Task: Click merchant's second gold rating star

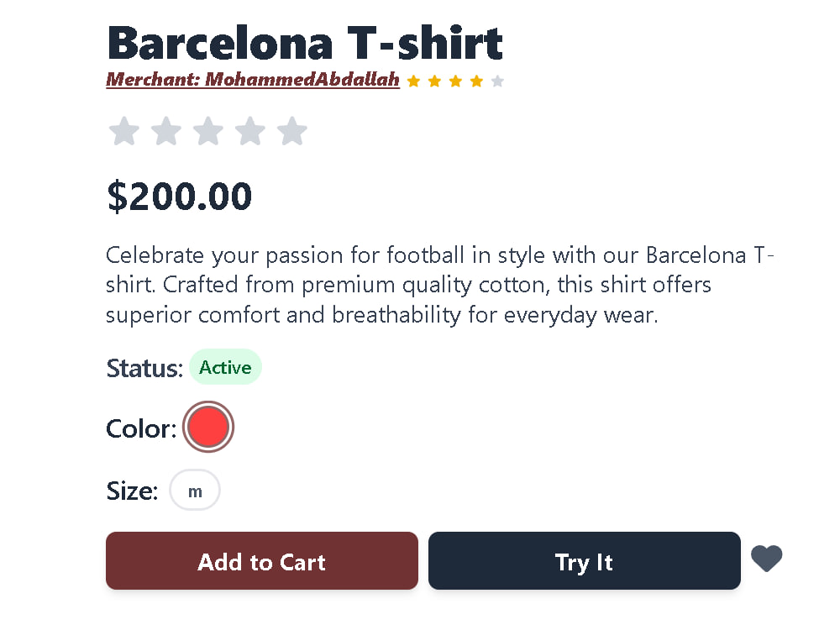Action: [434, 81]
